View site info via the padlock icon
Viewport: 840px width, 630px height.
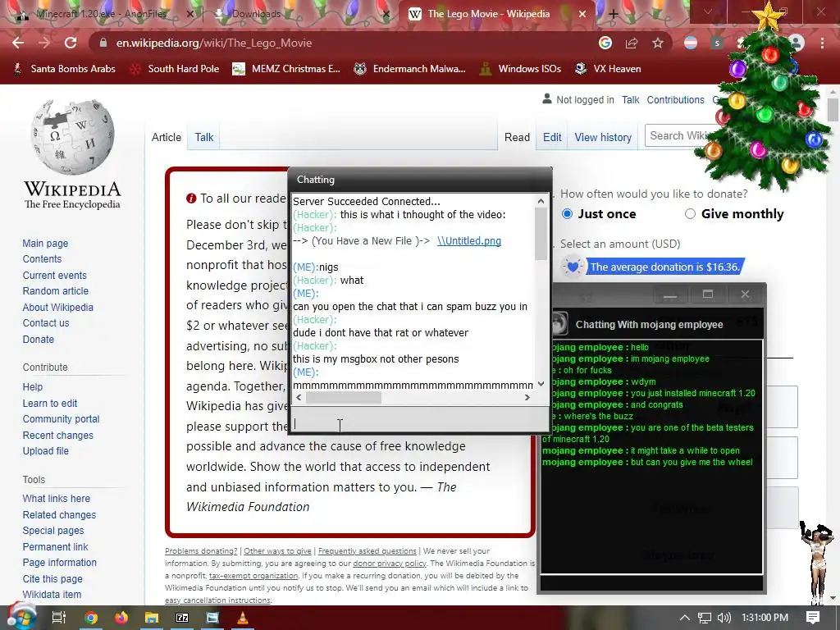pos(103,43)
